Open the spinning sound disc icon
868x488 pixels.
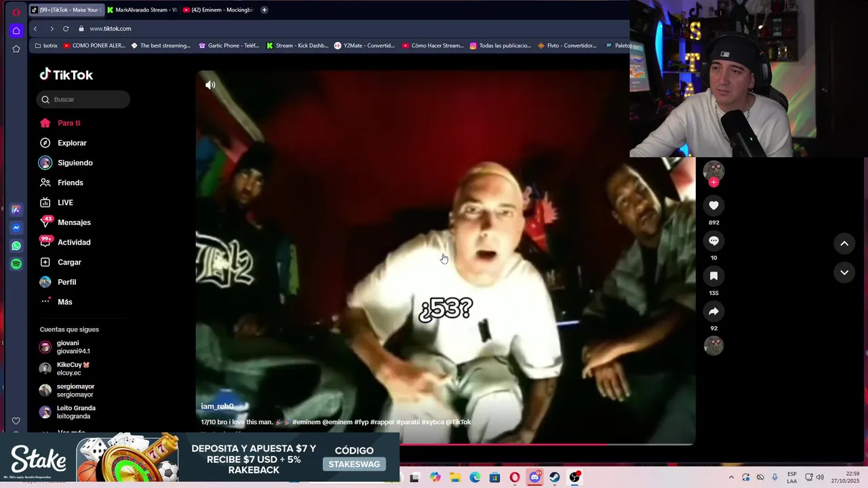713,346
